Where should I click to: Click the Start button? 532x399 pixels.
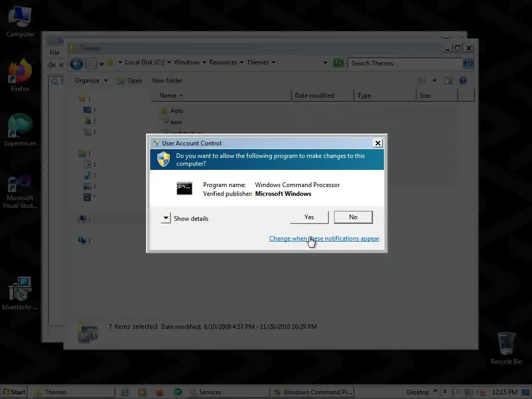tap(14, 392)
